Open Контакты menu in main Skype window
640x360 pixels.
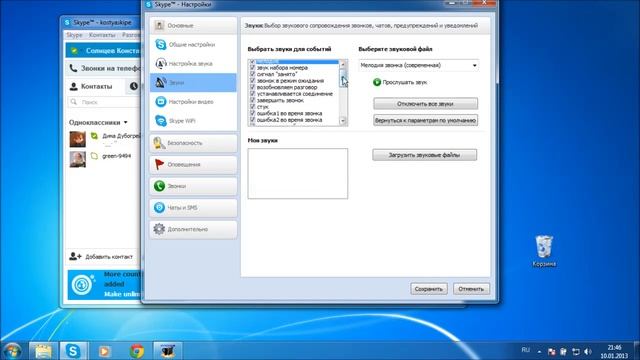click(x=102, y=35)
